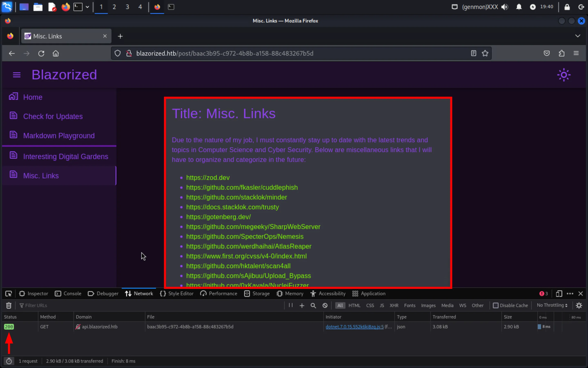List all tabs dropdown arrow
This screenshot has height=368, width=588.
(x=578, y=36)
